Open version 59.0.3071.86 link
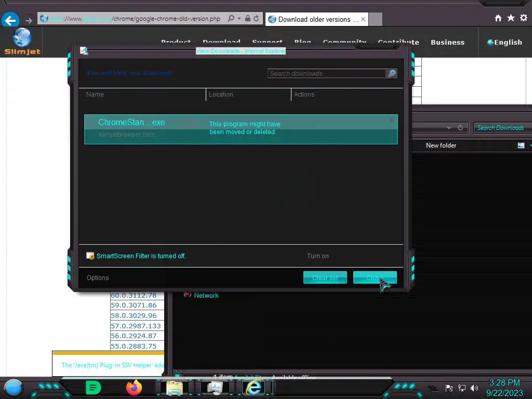This screenshot has height=399, width=532. 134,305
